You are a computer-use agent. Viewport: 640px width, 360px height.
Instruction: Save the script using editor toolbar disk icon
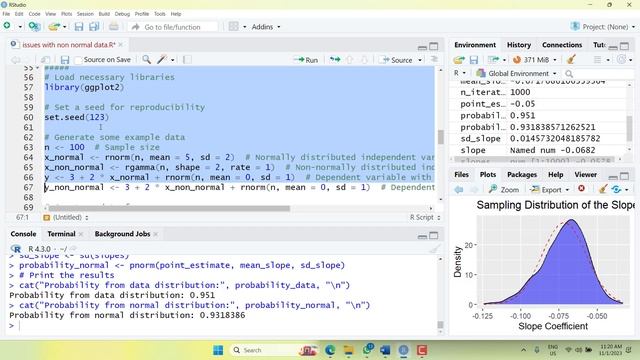pos(64,60)
